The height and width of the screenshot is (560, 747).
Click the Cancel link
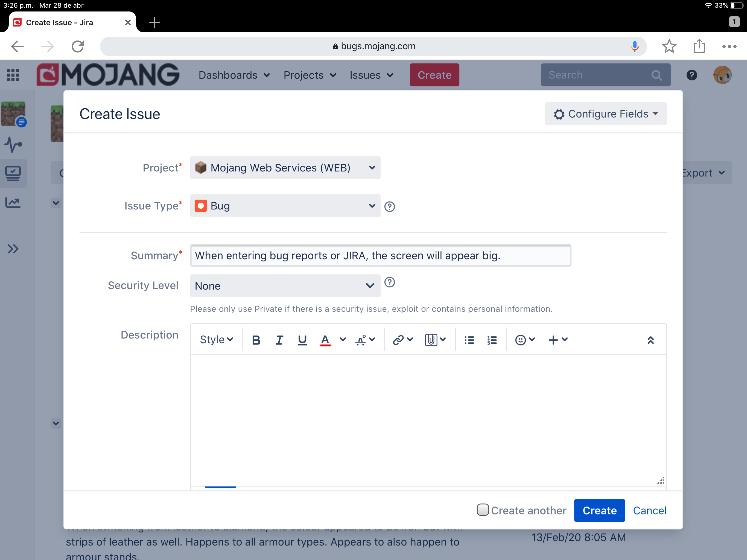click(649, 510)
